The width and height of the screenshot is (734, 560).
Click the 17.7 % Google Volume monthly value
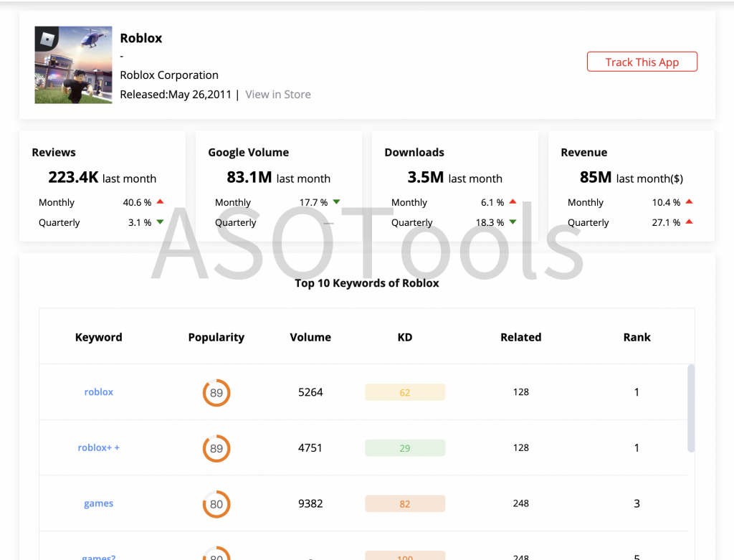(x=314, y=202)
